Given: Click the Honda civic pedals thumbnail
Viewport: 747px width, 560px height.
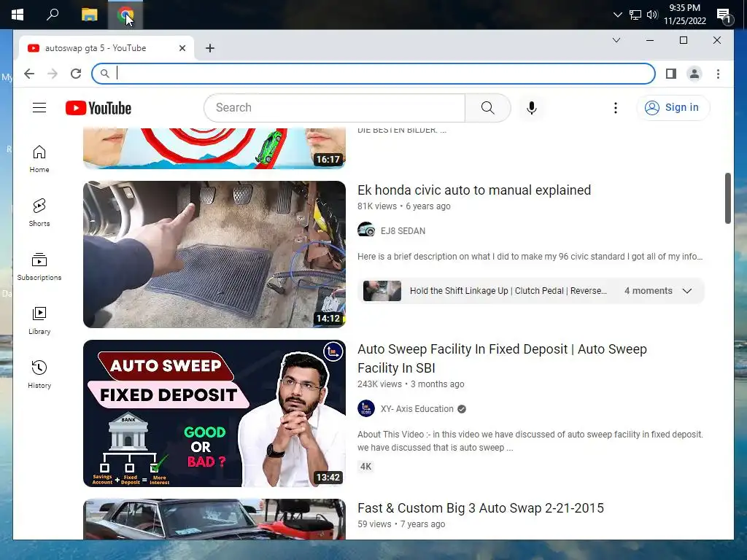Looking at the screenshot, I should [x=214, y=254].
